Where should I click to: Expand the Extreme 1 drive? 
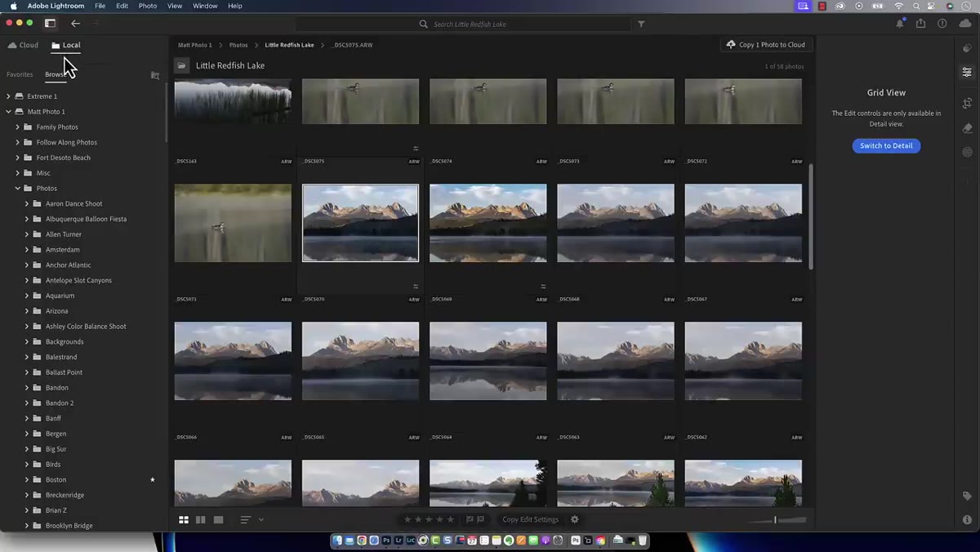click(8, 96)
